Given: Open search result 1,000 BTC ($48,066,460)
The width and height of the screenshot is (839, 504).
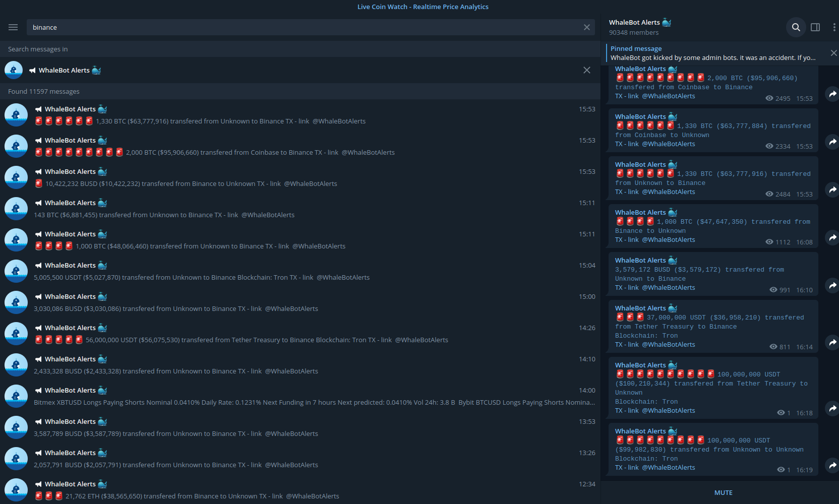Looking at the screenshot, I should [x=300, y=240].
